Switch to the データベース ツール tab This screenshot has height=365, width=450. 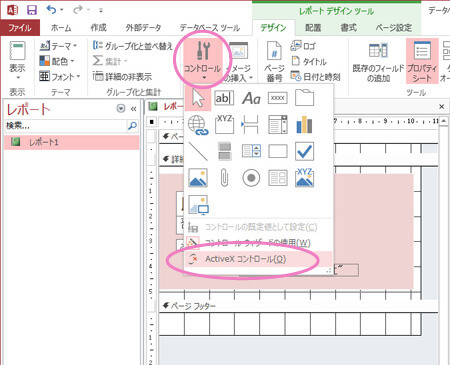coord(210,28)
